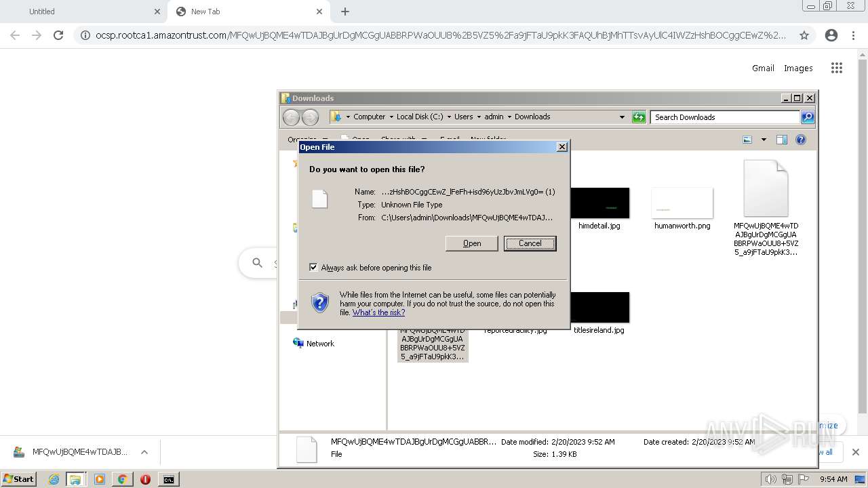Bookmark this page with the star icon
The height and width of the screenshot is (488, 868).
coord(804,35)
